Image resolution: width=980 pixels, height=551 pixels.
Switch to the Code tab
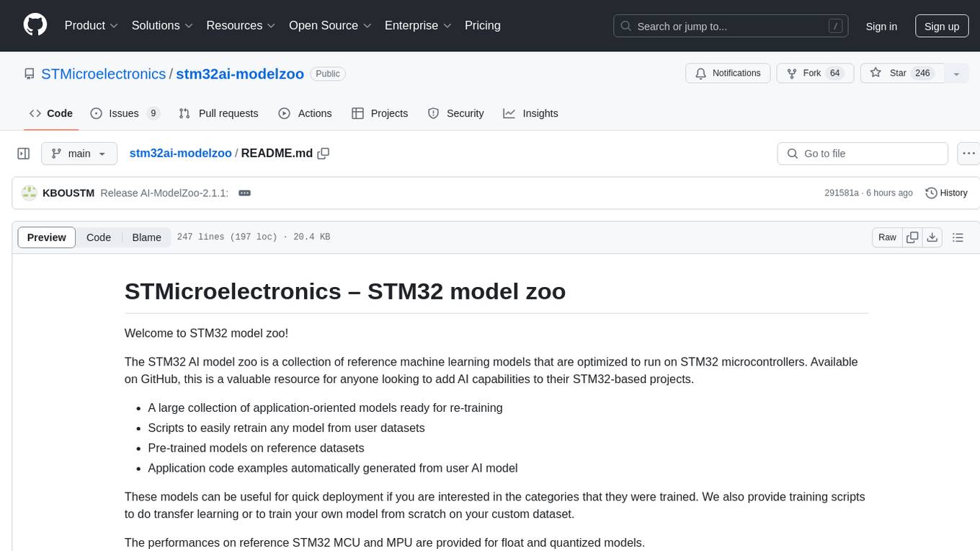[x=51, y=113]
